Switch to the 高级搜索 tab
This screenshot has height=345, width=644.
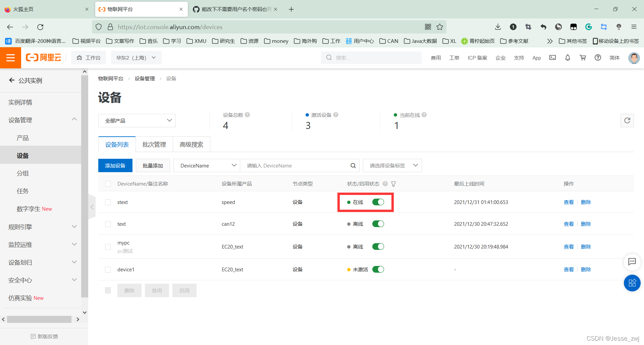click(191, 144)
